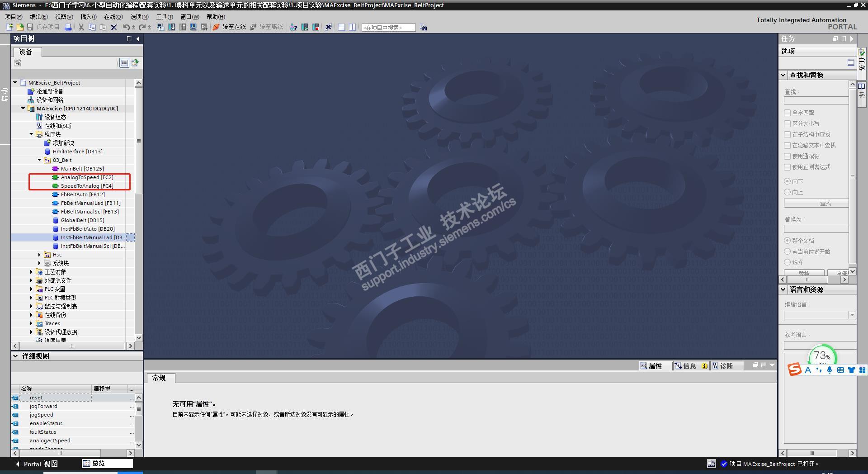Expand the Hsc folder
868x474 pixels.
(x=39, y=255)
